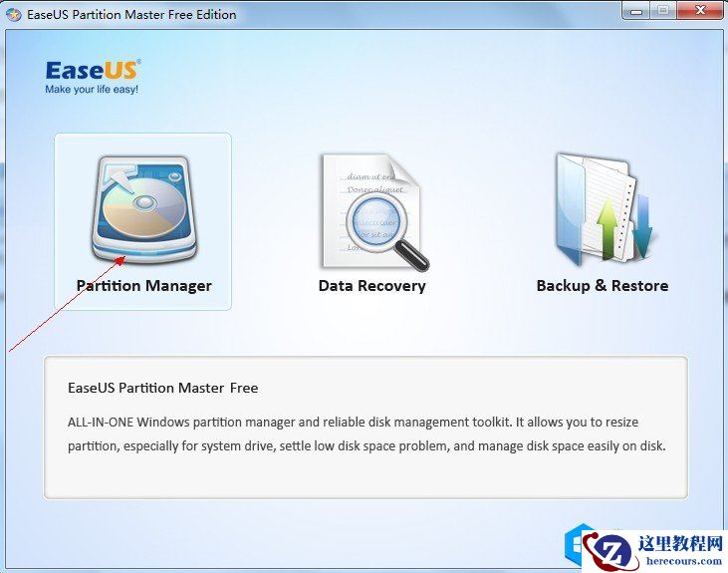728x573 pixels.
Task: Click the Partition Manager label
Action: 144,285
